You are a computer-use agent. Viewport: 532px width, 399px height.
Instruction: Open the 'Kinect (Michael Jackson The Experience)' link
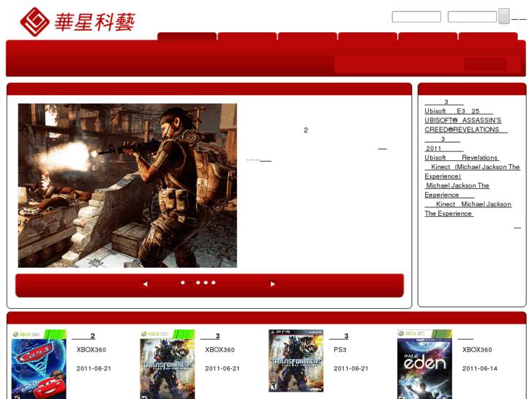(472, 171)
